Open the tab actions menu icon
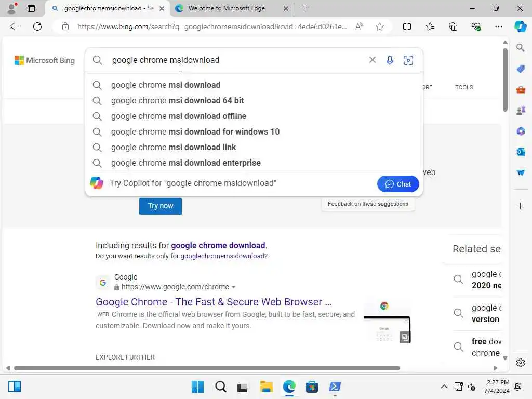The image size is (532, 399). tap(31, 8)
